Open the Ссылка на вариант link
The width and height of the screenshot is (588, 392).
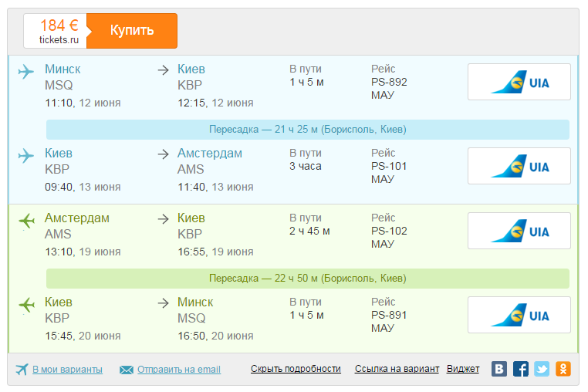tap(397, 369)
